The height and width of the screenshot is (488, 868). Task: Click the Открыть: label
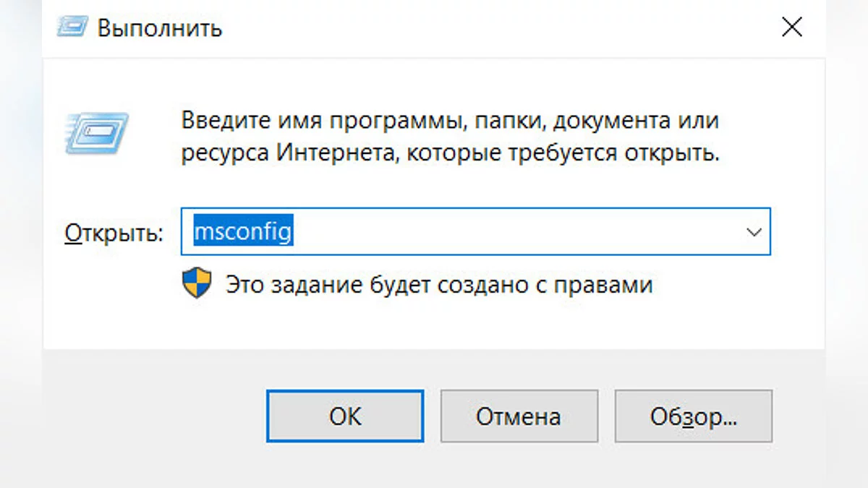pyautogui.click(x=114, y=233)
